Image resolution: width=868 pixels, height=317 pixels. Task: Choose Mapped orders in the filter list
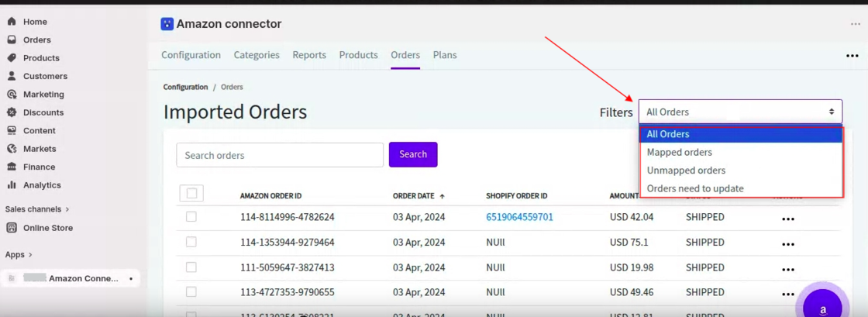pos(741,152)
